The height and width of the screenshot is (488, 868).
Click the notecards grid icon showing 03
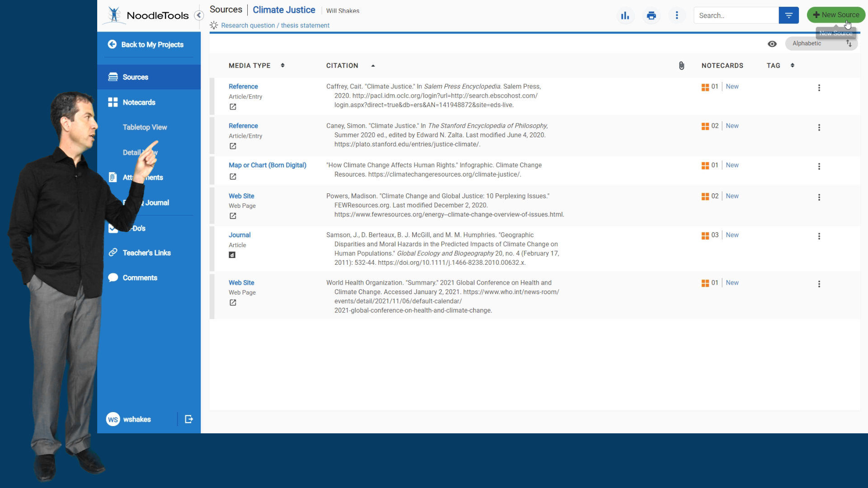pos(706,235)
